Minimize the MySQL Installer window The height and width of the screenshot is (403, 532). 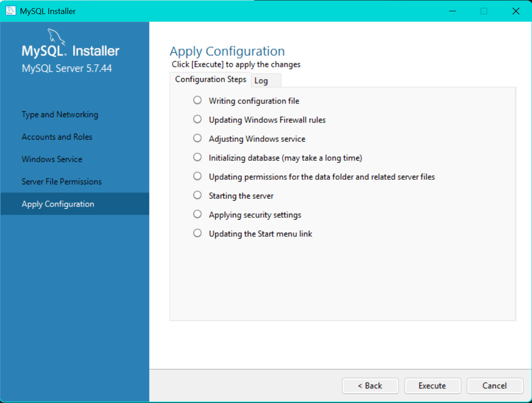click(452, 11)
